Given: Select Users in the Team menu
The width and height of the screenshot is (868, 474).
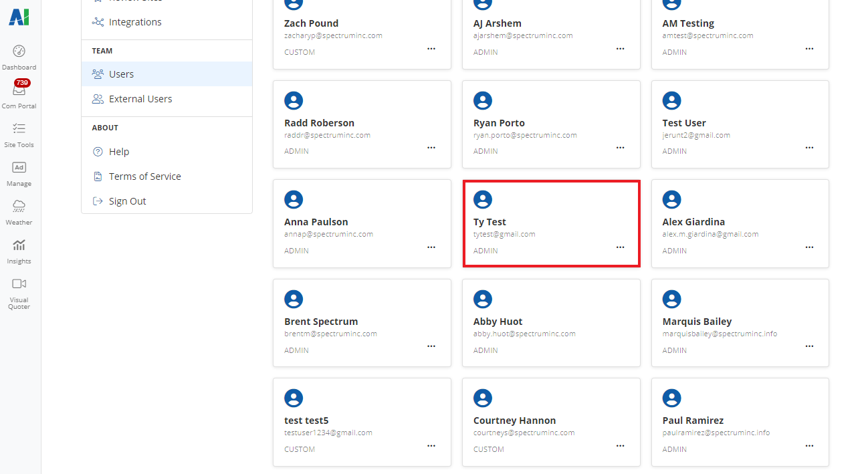Looking at the screenshot, I should (x=121, y=74).
